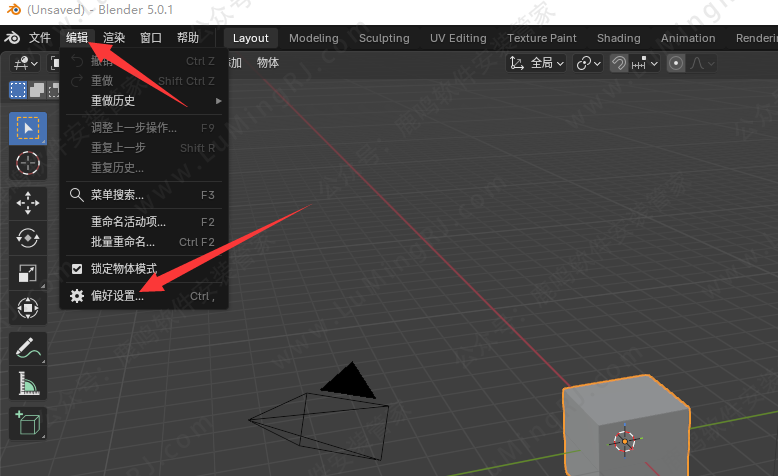Activate the 3D Cursor tool
778x476 pixels.
[27, 163]
